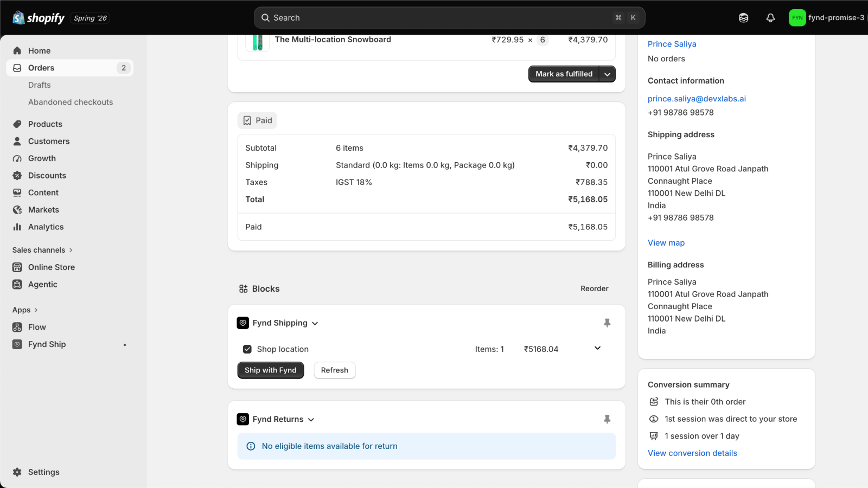Click the Flow app icon
868x488 pixels.
coord(17,327)
